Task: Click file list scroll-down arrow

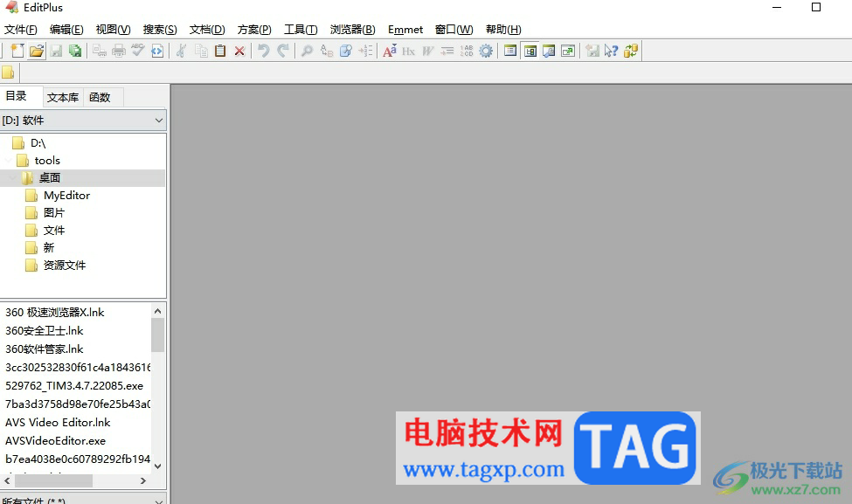Action: tap(157, 466)
